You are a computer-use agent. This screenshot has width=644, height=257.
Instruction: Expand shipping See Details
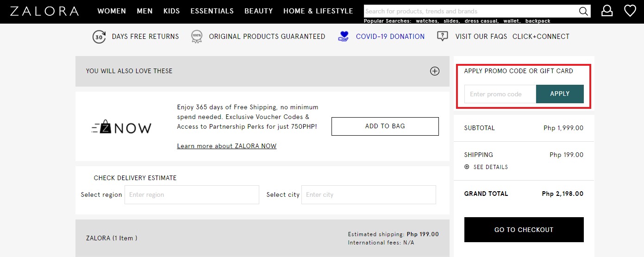486,167
